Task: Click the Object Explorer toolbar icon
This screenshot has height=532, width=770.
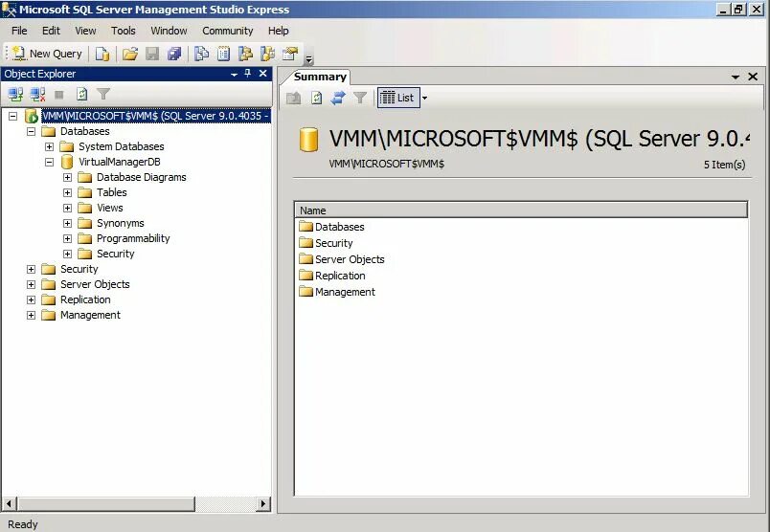Action: pyautogui.click(x=245, y=54)
